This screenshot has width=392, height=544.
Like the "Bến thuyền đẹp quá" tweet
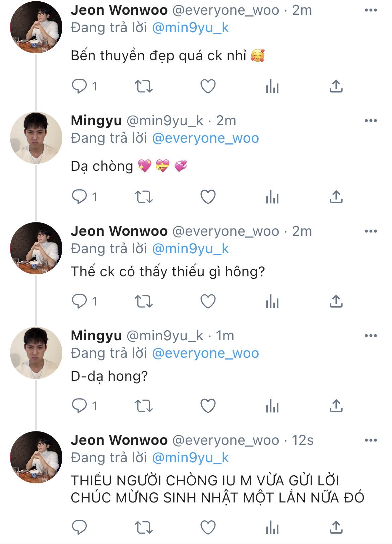[x=208, y=86]
